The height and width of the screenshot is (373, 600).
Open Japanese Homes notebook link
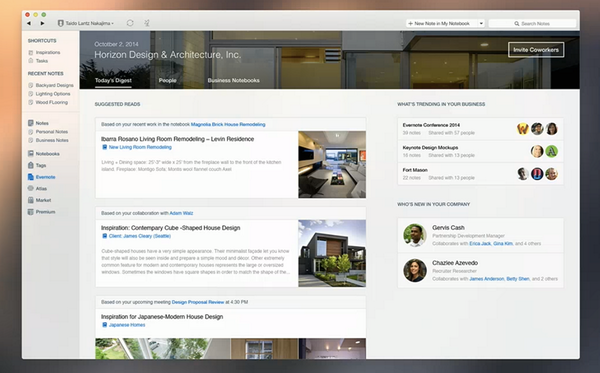pos(127,325)
